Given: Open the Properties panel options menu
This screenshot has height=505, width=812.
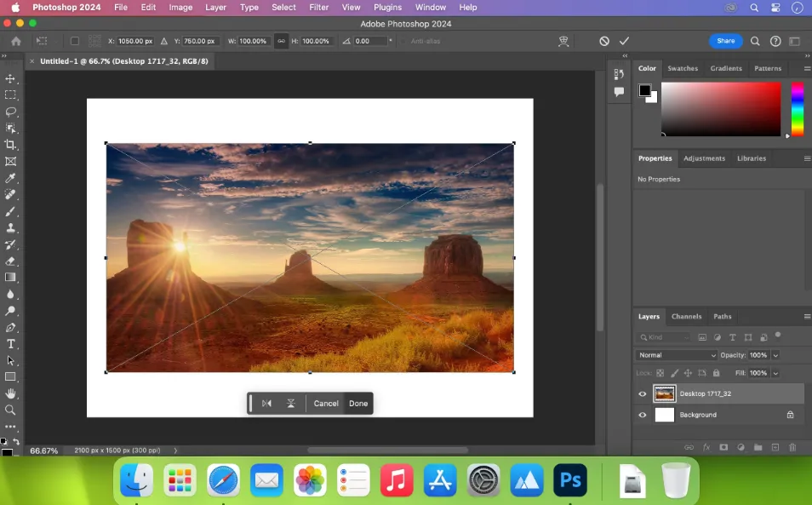Looking at the screenshot, I should (x=807, y=158).
